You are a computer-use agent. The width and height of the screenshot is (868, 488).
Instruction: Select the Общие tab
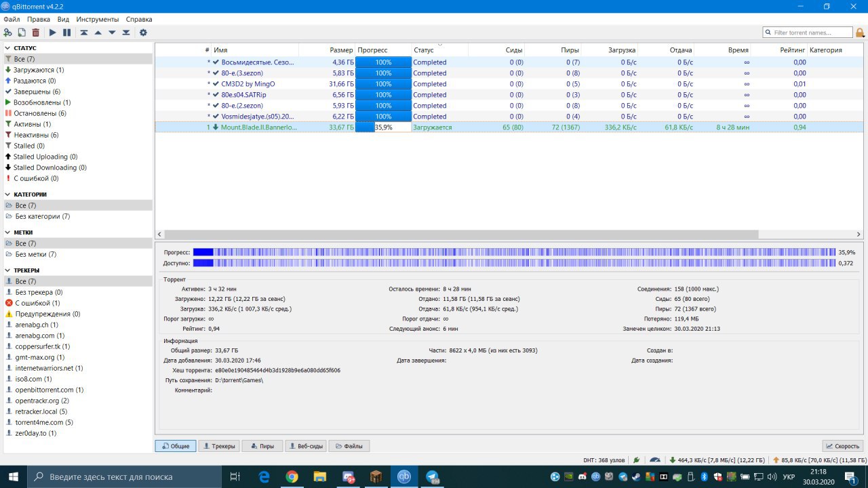coord(176,446)
